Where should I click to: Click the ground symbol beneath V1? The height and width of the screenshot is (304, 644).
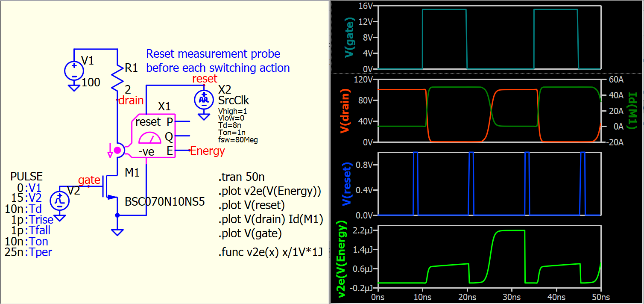[x=74, y=88]
